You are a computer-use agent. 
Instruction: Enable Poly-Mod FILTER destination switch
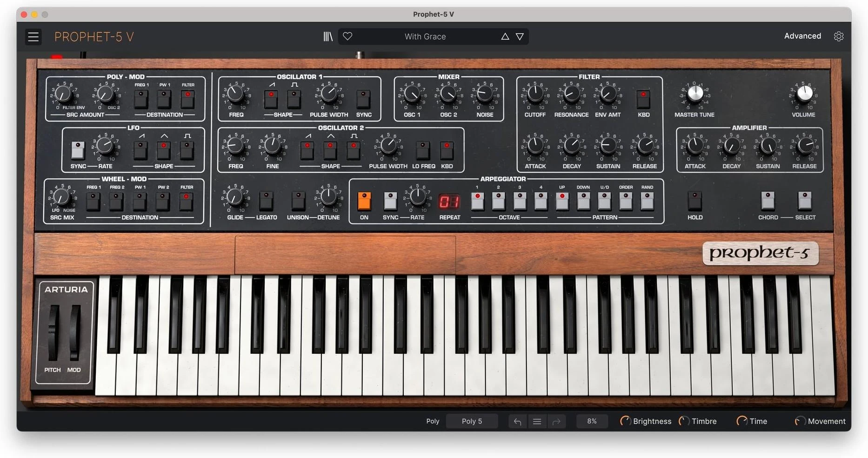click(187, 99)
